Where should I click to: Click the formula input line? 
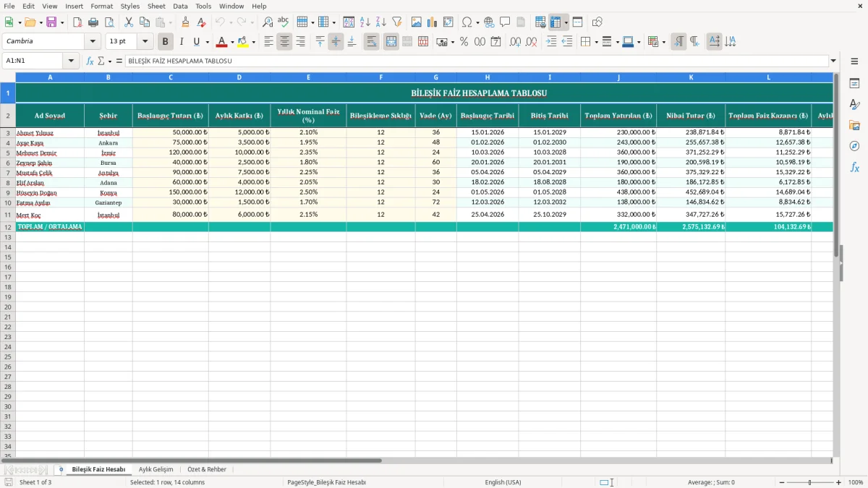click(476, 61)
